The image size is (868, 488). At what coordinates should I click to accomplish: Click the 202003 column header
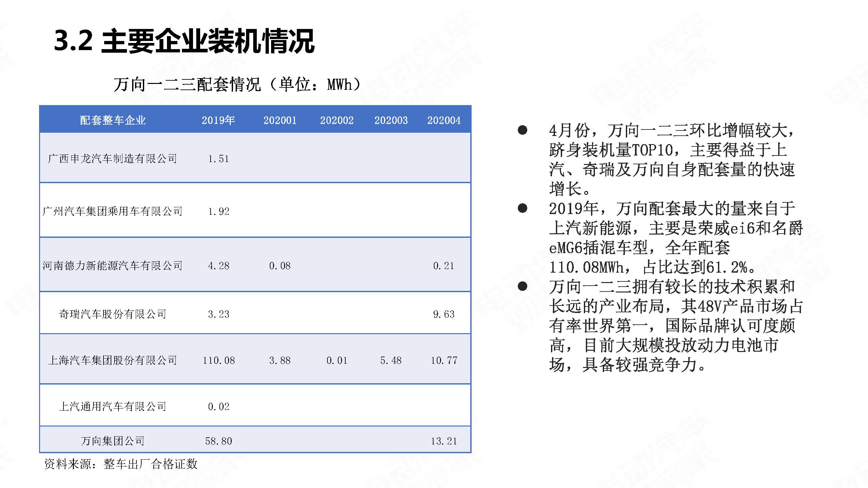pyautogui.click(x=391, y=120)
